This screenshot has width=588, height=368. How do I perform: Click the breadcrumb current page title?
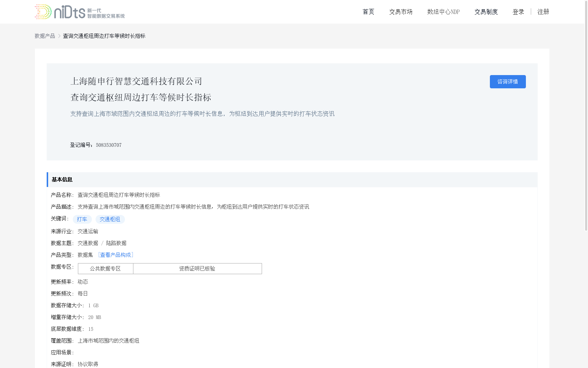(104, 36)
